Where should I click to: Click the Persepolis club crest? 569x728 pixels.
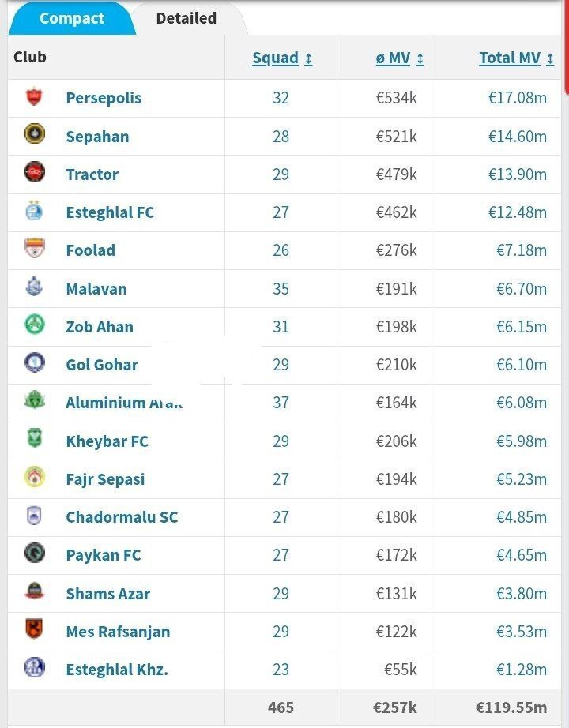tap(32, 98)
